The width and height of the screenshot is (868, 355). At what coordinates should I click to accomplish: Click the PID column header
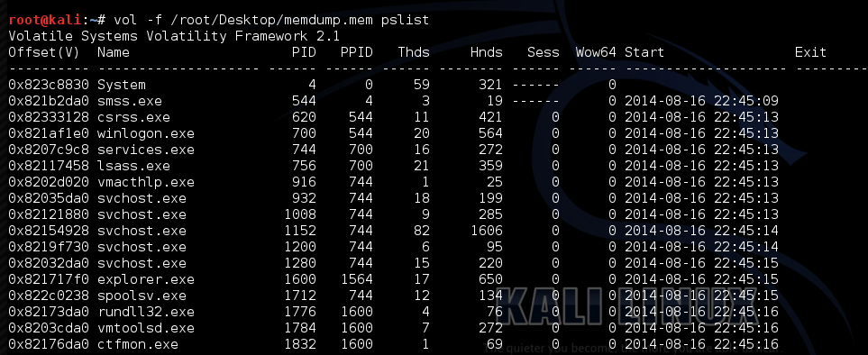[x=304, y=52]
